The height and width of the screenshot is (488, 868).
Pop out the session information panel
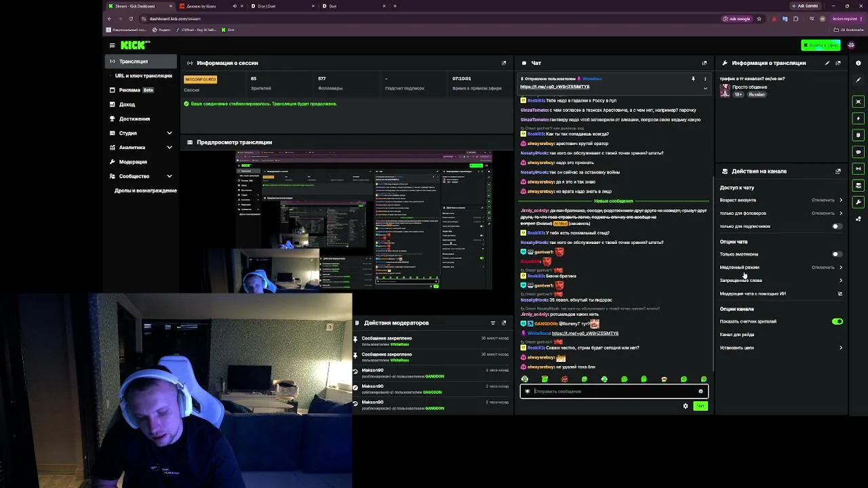(x=504, y=63)
